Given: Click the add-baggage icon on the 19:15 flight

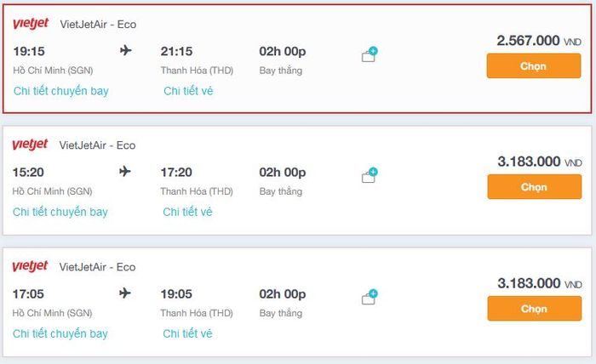Looking at the screenshot, I should pos(370,55).
